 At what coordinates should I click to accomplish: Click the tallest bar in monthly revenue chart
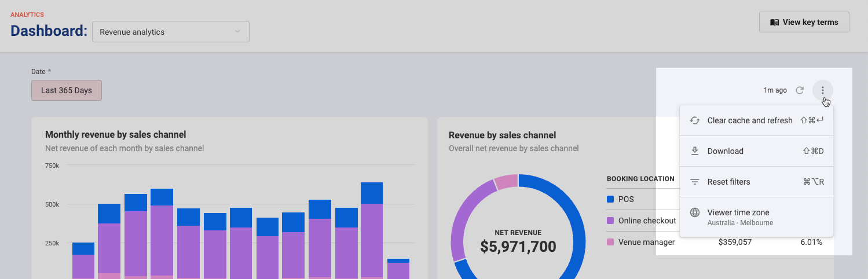(372, 230)
